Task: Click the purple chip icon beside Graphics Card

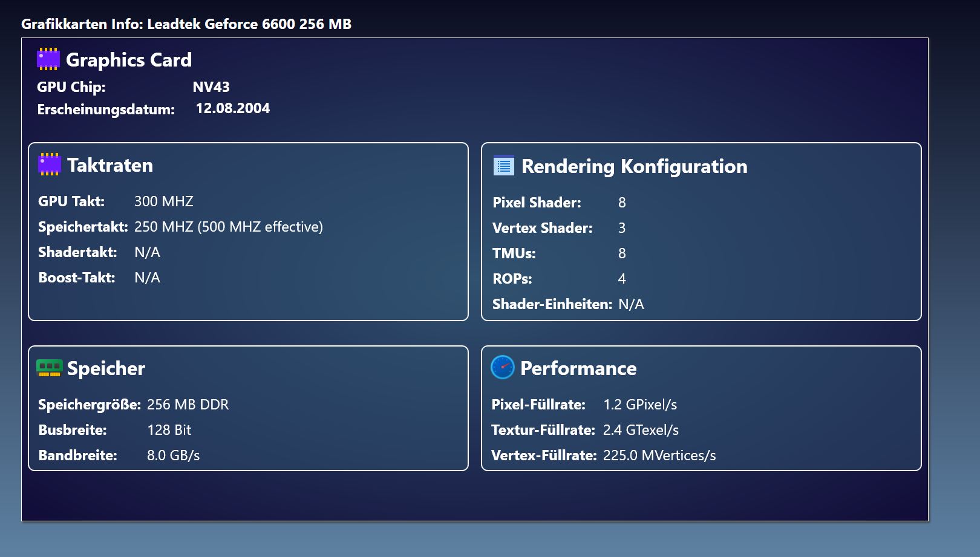Action: point(48,59)
